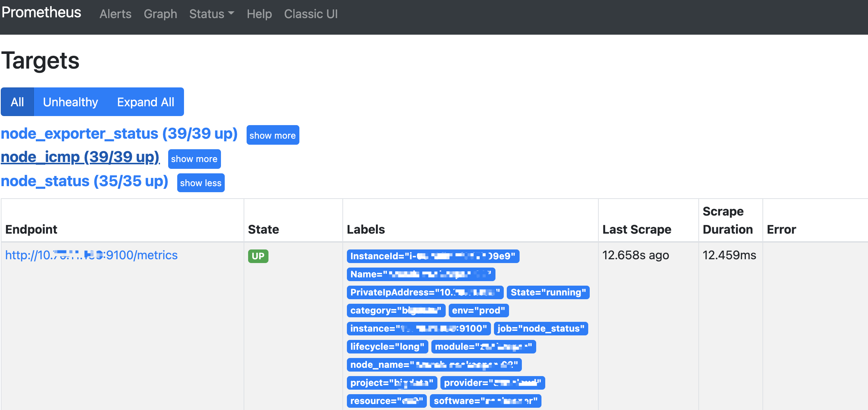
Task: Show more for node_icmp targets
Action: [194, 159]
